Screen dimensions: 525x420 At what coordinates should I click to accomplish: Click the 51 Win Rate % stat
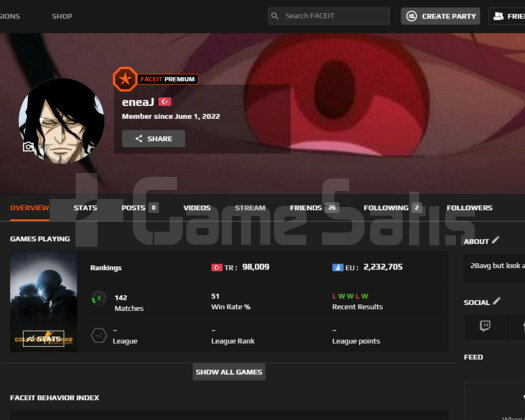click(231, 301)
